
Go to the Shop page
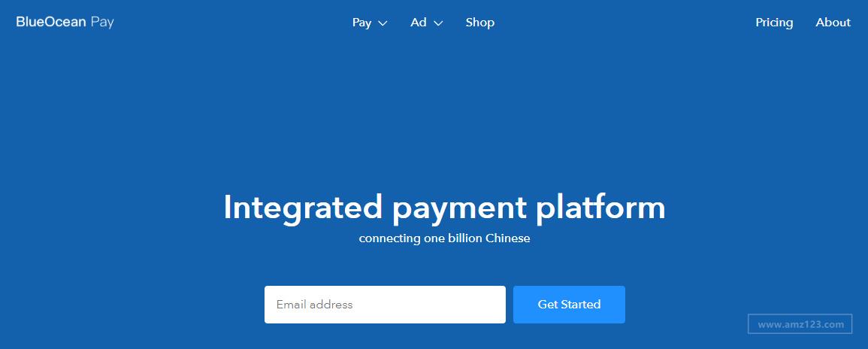click(x=480, y=23)
